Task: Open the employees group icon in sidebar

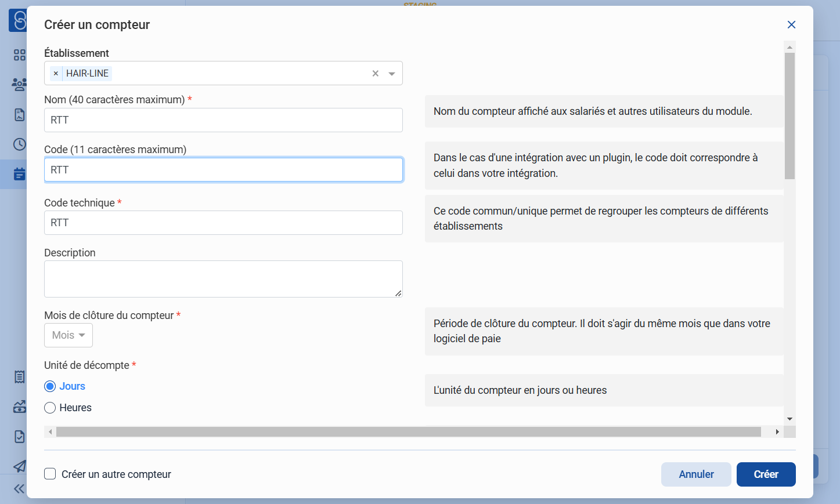Action: pos(20,85)
